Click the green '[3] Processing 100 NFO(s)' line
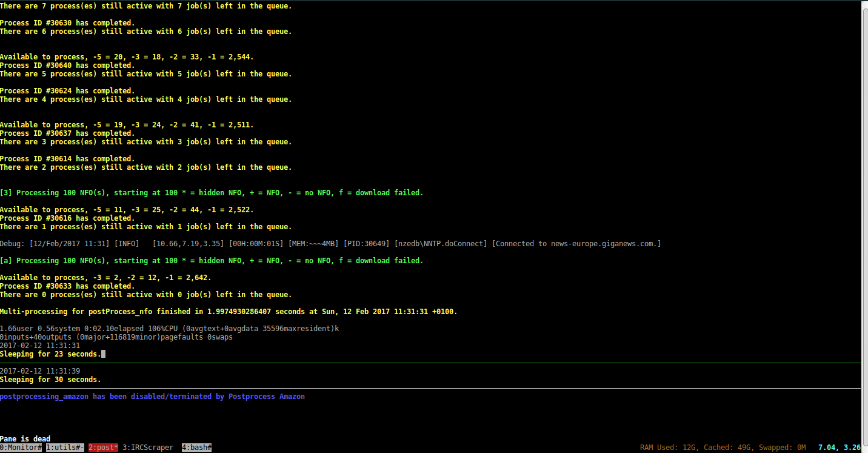The image size is (868, 453). click(x=212, y=193)
